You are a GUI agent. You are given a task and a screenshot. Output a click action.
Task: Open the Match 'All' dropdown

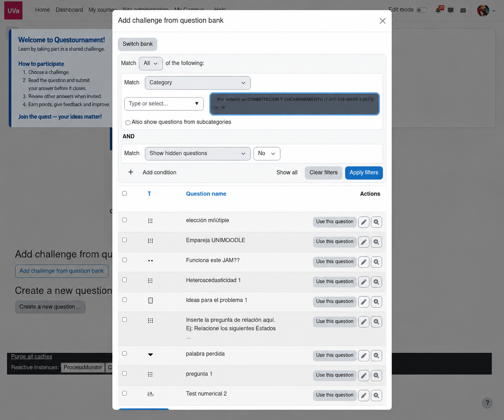tap(151, 63)
